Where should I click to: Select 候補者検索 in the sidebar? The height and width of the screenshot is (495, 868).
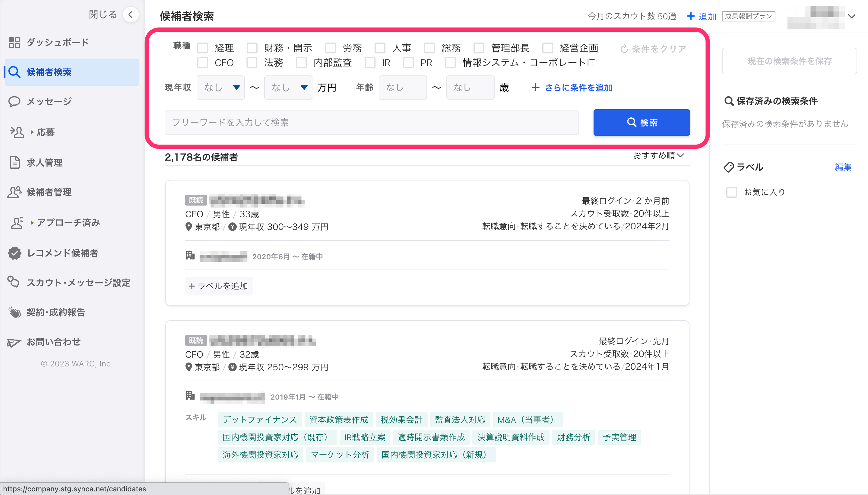tap(72, 72)
